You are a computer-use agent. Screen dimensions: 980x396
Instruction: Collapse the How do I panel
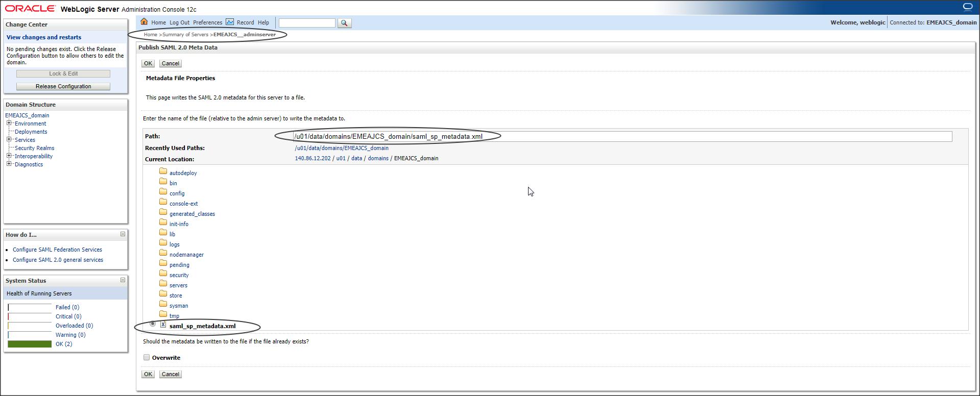pos(123,234)
